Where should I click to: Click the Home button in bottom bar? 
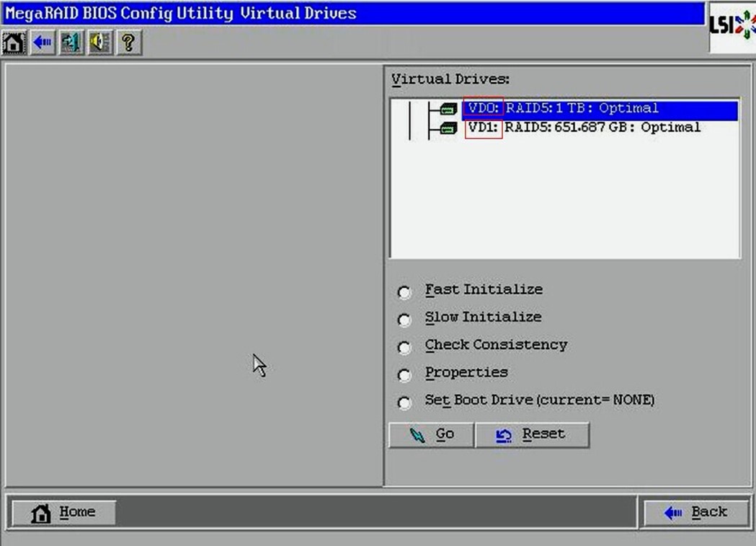(x=64, y=513)
